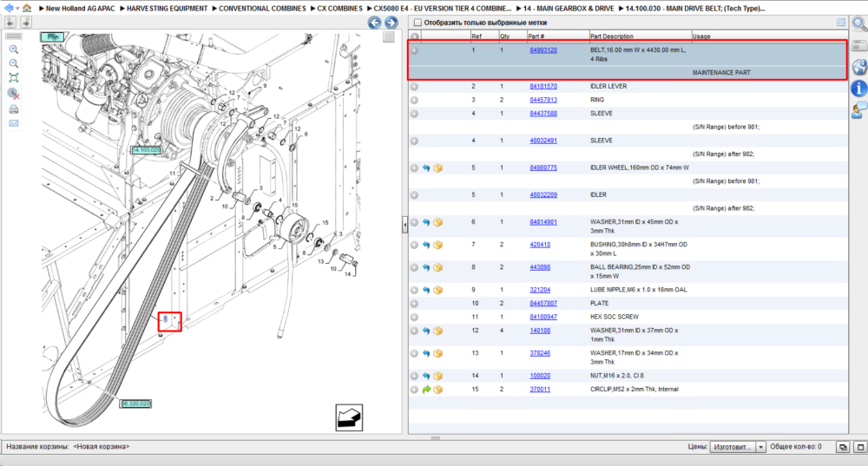Viewport: 868px width, 466px height.
Task: Go to the next illustration with round right arrow
Action: coord(391,23)
